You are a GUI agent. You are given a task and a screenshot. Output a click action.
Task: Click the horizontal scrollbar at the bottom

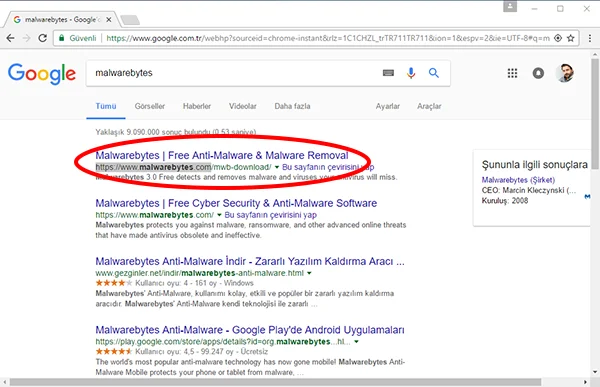(x=276, y=382)
